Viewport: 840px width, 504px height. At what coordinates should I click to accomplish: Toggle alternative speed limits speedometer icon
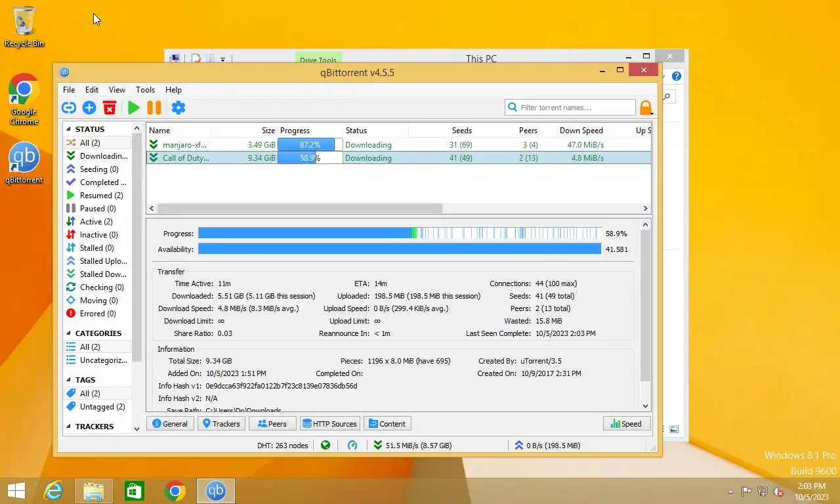pyautogui.click(x=352, y=446)
